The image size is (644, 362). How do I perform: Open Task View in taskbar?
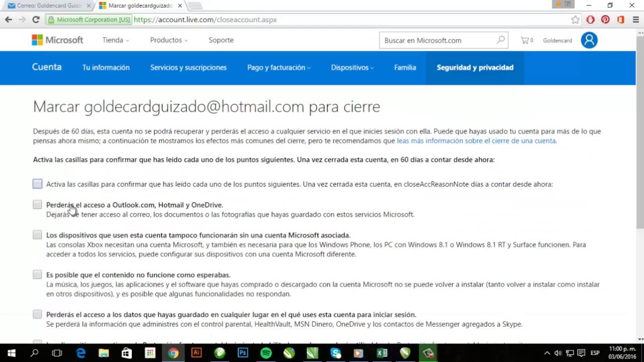57,353
